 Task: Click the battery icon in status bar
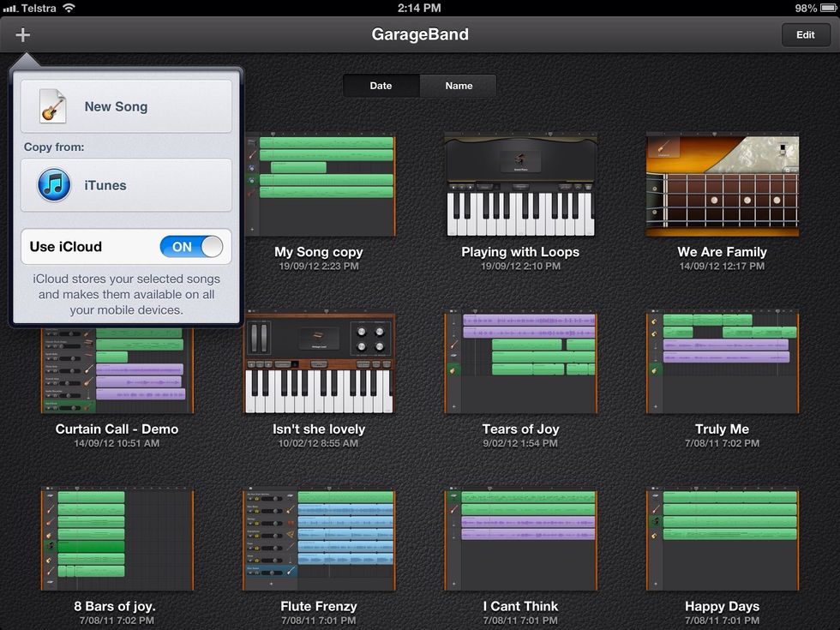pos(828,8)
